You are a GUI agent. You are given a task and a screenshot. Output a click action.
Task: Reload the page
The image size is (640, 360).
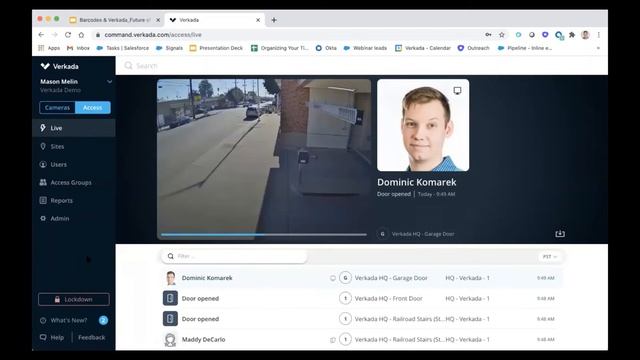[68, 35]
